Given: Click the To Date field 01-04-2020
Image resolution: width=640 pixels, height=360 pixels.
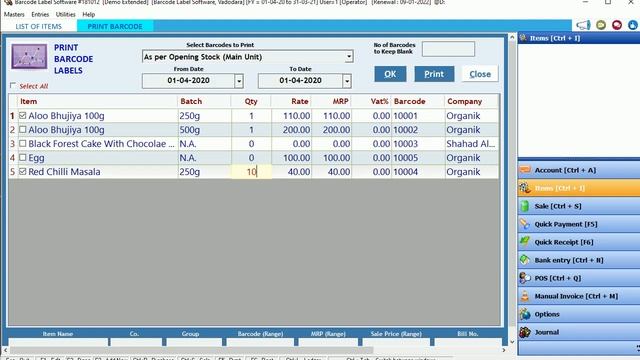Looking at the screenshot, I should click(300, 81).
